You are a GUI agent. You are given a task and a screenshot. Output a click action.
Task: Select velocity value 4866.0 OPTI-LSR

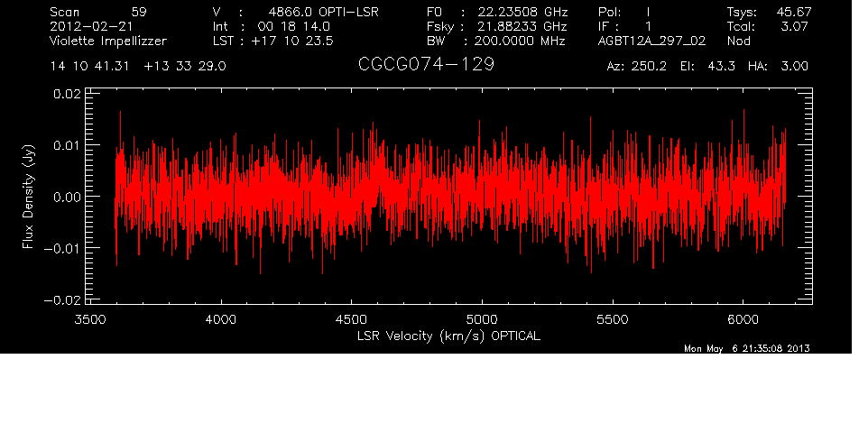coord(323,12)
